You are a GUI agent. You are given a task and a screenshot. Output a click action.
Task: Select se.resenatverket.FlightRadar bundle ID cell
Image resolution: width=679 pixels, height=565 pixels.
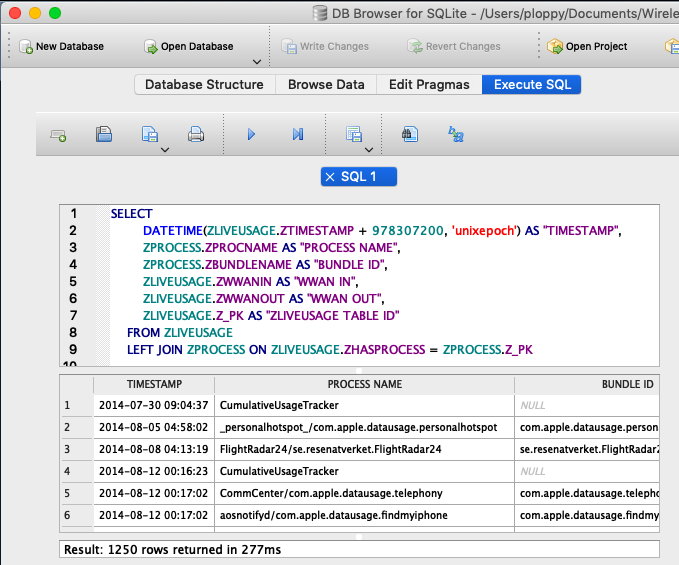tap(587, 449)
